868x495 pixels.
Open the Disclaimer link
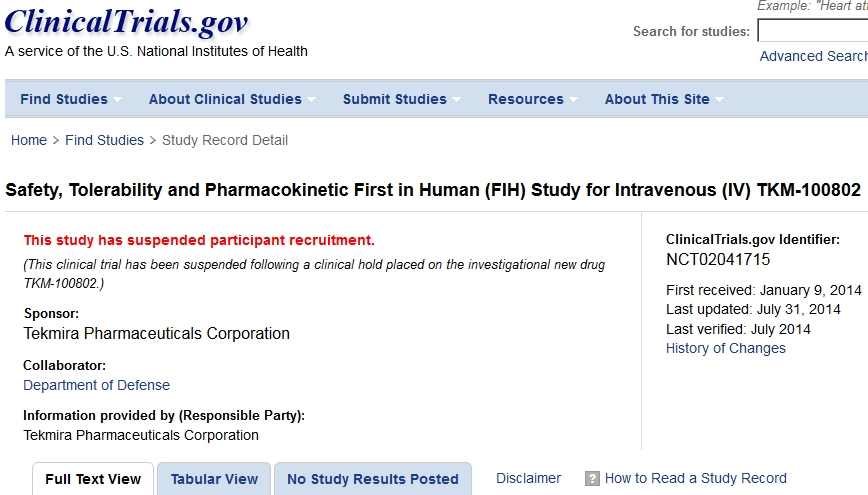528,478
